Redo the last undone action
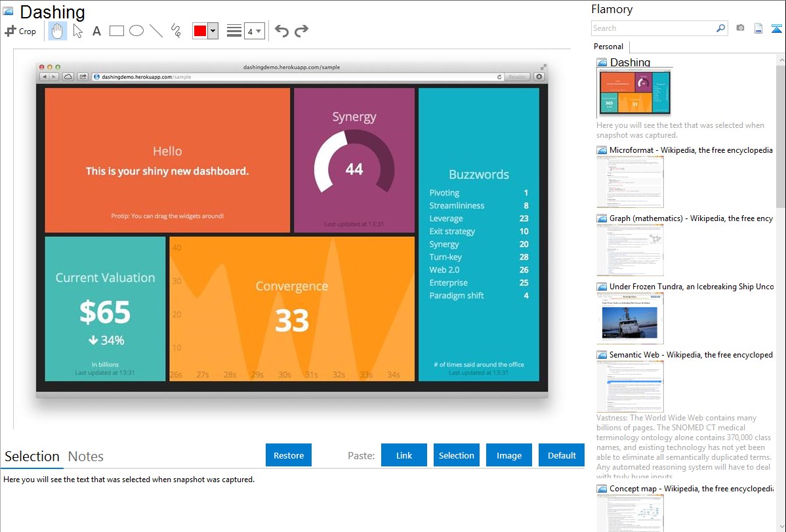 [301, 31]
